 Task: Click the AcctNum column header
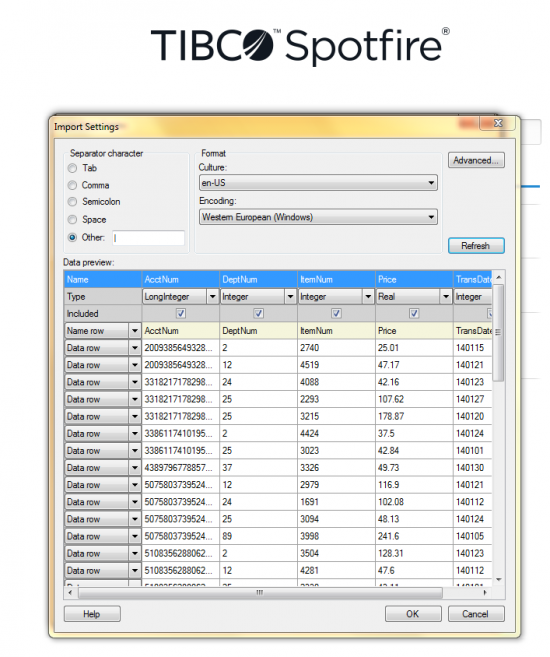(181, 279)
